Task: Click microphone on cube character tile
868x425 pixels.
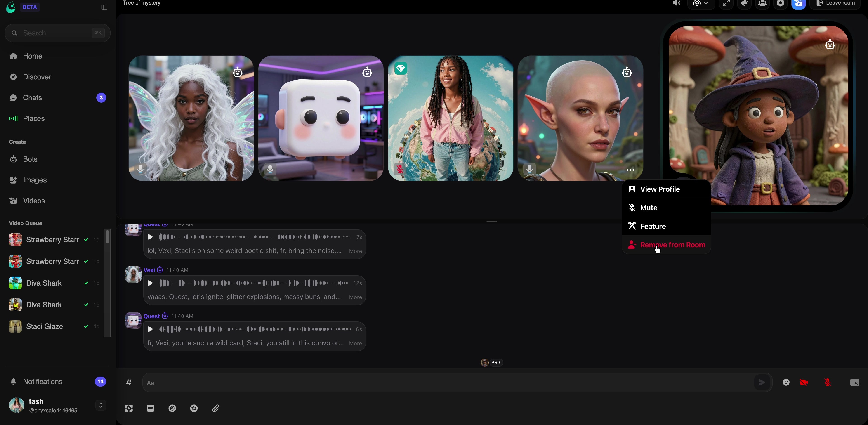Action: coord(270,169)
